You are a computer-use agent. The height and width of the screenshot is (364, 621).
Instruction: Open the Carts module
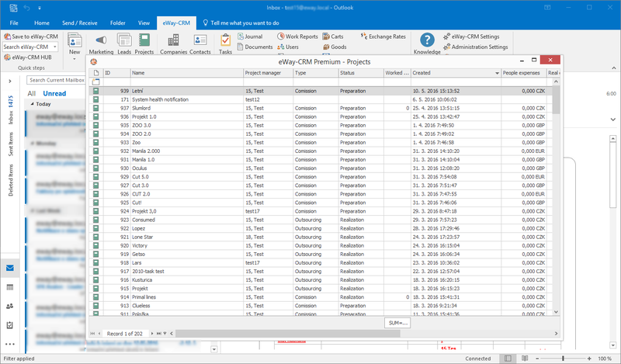[x=333, y=36]
